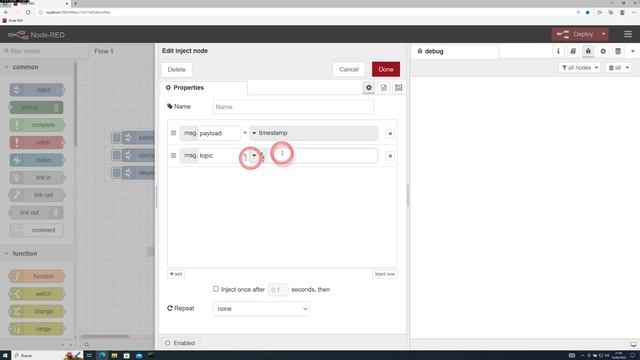
Task: Open node appearance icon in editor
Action: point(399,87)
